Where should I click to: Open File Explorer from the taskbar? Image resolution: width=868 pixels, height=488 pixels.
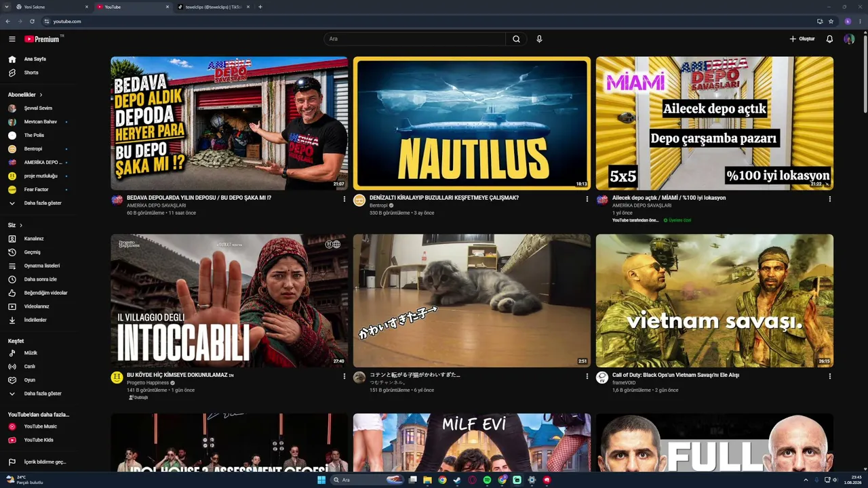[427, 480]
